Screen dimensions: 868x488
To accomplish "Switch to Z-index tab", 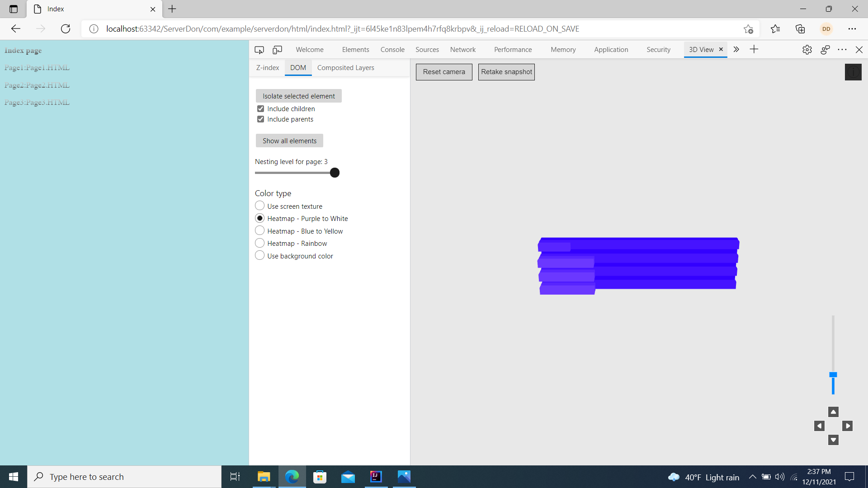I will 267,68.
